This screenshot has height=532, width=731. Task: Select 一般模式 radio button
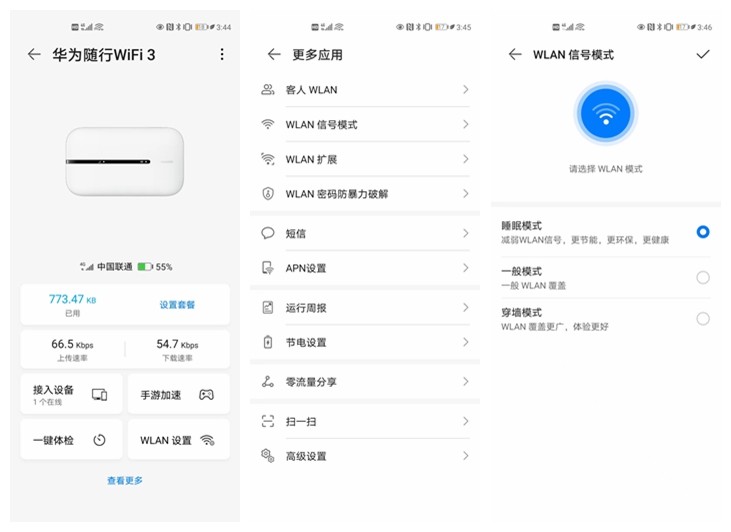tap(703, 277)
